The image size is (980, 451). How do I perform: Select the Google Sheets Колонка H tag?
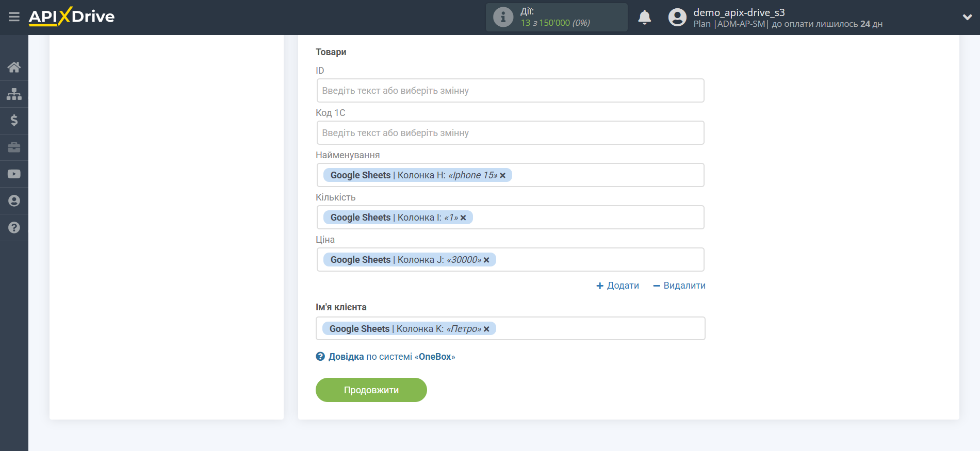pyautogui.click(x=418, y=175)
